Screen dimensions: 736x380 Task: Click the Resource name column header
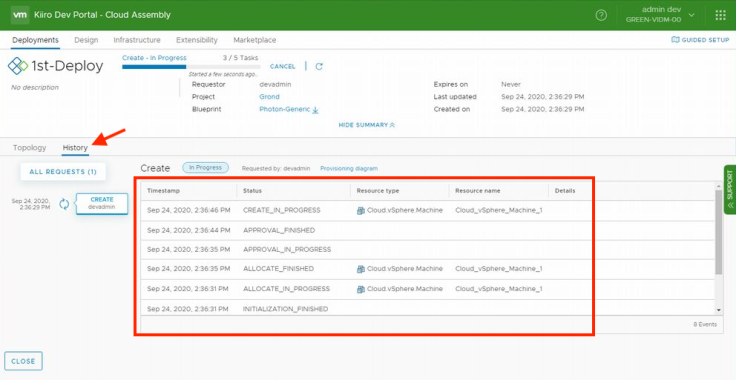[478, 191]
